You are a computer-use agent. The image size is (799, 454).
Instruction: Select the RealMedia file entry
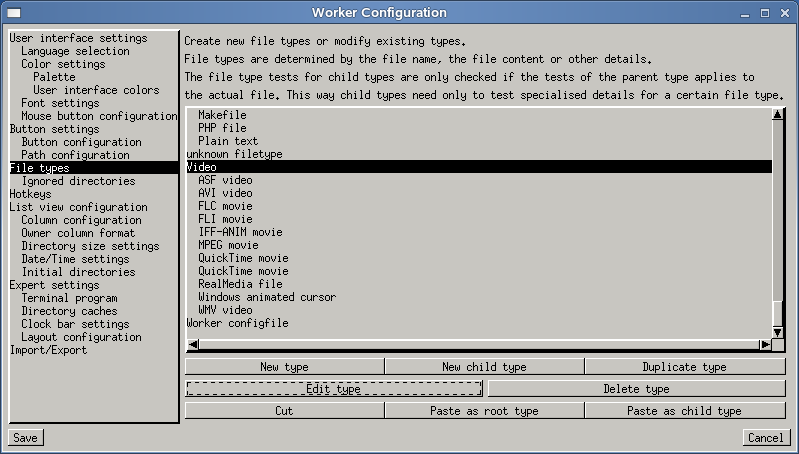click(240, 284)
